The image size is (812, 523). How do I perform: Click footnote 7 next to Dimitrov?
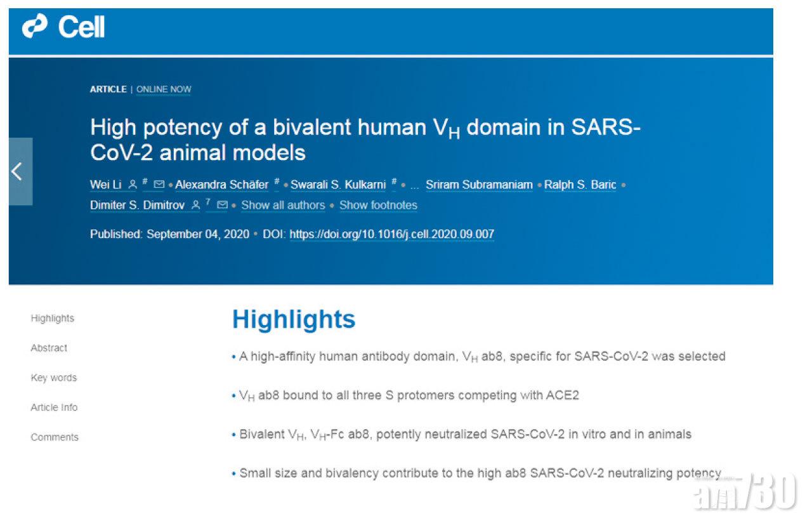tap(207, 202)
